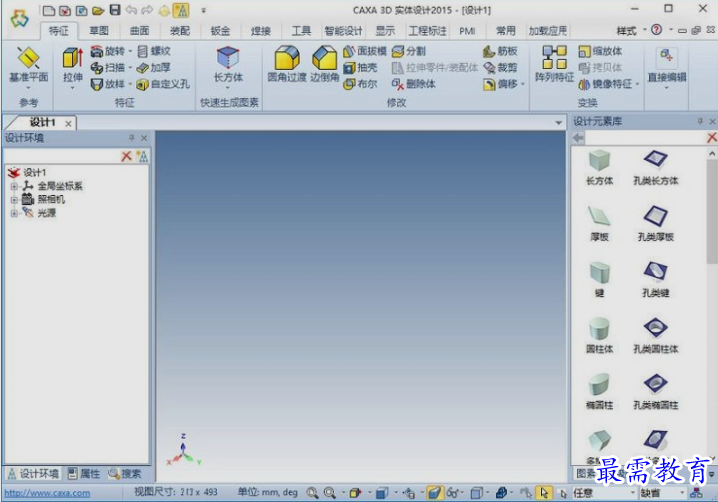This screenshot has width=718, height=502.
Task: Pick the 圆柱体 element from library
Action: tap(599, 335)
